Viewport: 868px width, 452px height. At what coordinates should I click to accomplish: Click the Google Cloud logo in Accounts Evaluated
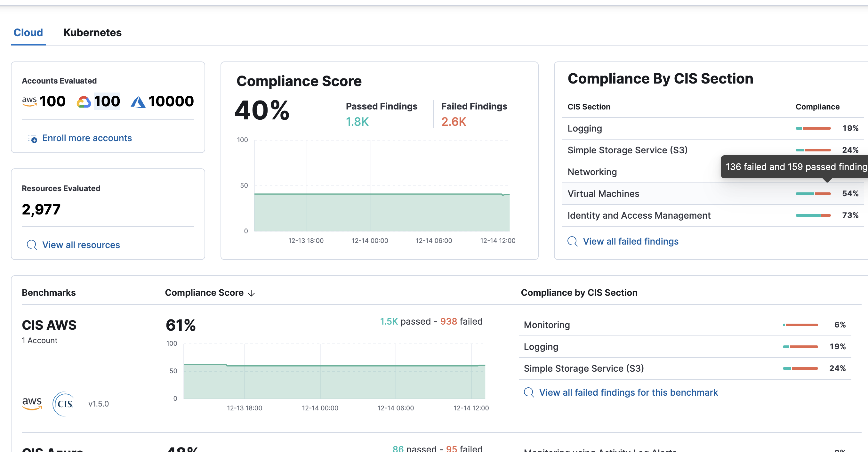click(84, 101)
